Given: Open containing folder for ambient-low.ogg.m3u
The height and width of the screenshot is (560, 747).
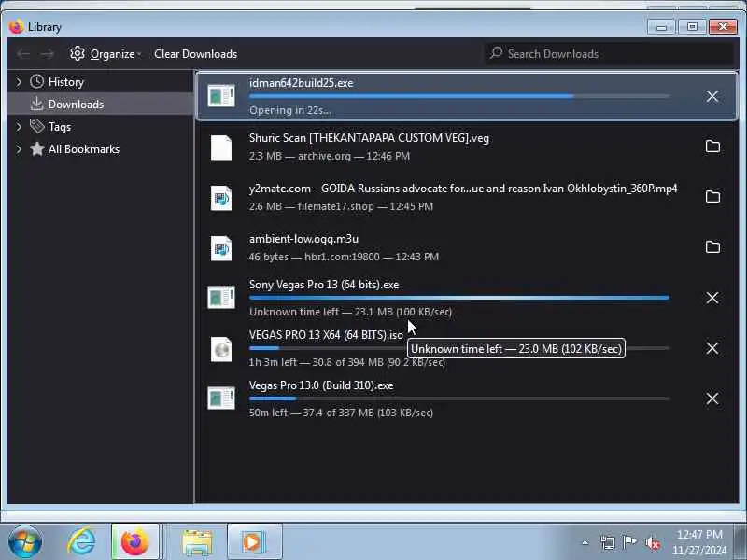Looking at the screenshot, I should pos(712,247).
